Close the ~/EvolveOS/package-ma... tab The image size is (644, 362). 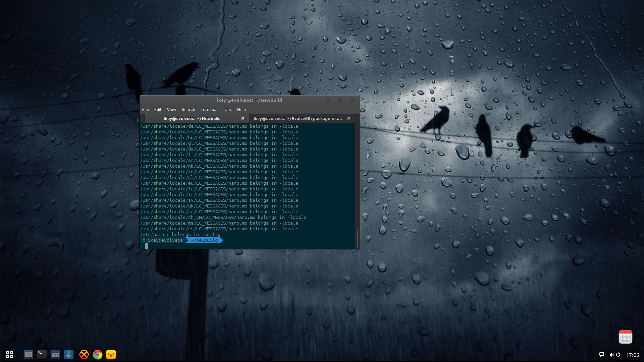tap(349, 119)
